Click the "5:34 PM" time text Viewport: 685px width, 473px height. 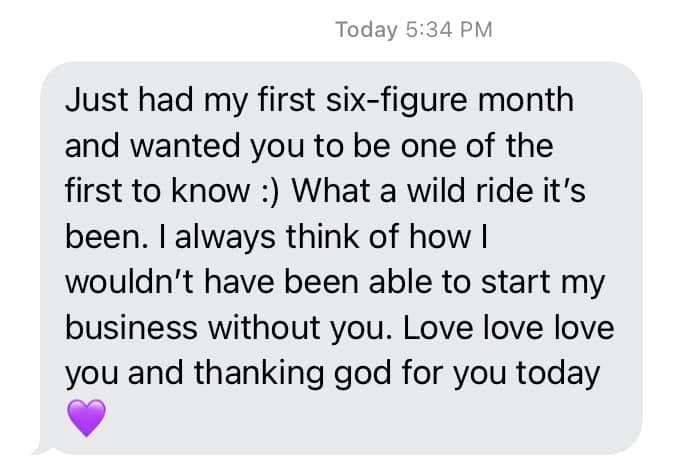(x=449, y=30)
